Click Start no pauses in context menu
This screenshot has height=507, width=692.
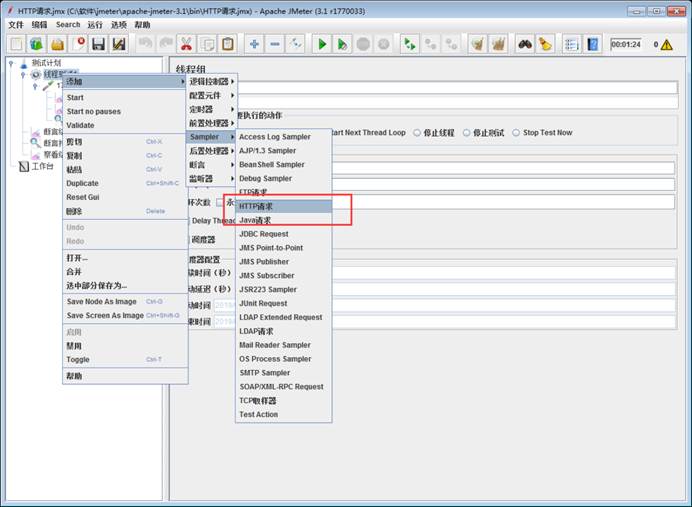[124, 112]
